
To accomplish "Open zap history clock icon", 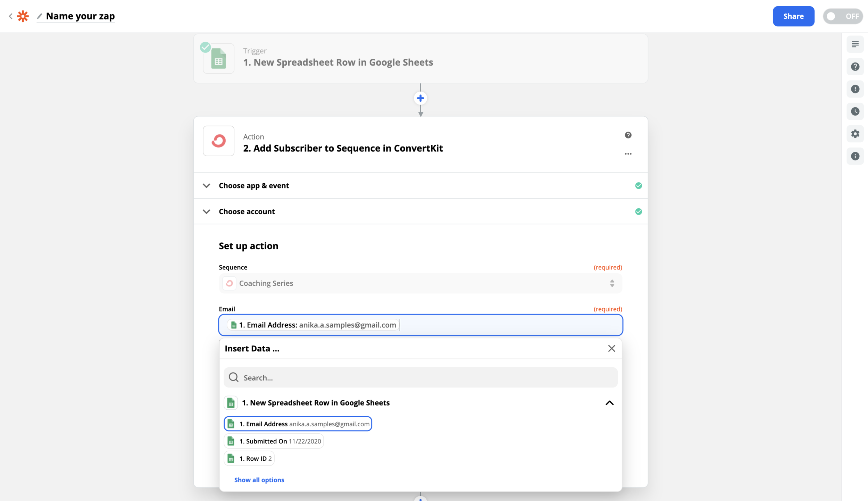I will coord(855,111).
